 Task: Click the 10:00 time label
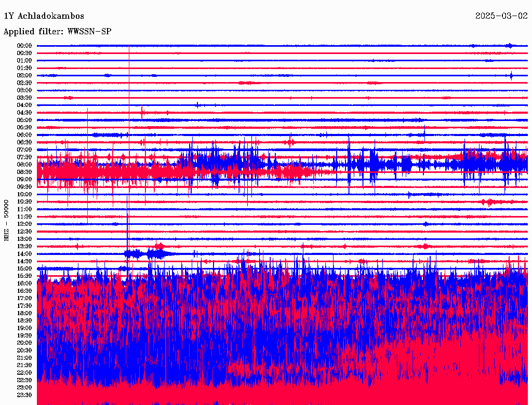coord(24,194)
